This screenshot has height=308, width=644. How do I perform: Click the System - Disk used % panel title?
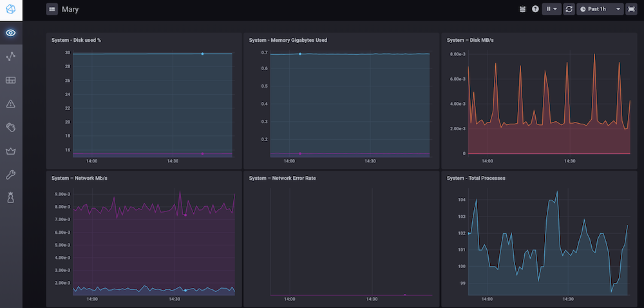click(x=76, y=40)
